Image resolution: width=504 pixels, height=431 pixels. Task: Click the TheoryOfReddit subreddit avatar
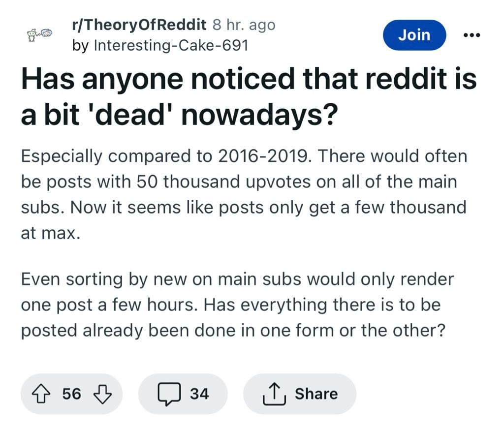39,35
